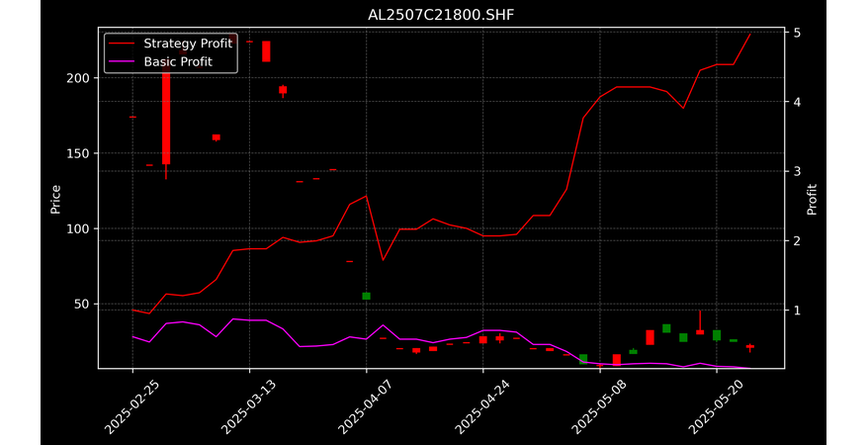Click the Profit axis label
The height and width of the screenshot is (445, 868).
click(x=812, y=199)
